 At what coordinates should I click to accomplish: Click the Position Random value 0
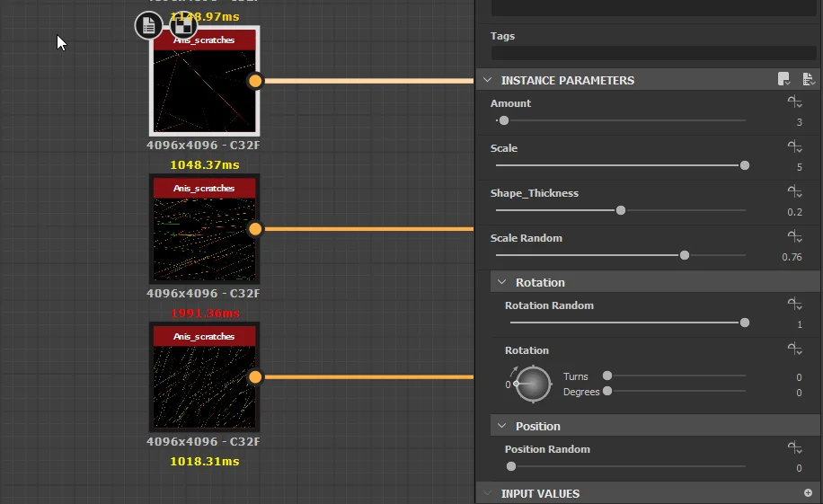tap(799, 468)
